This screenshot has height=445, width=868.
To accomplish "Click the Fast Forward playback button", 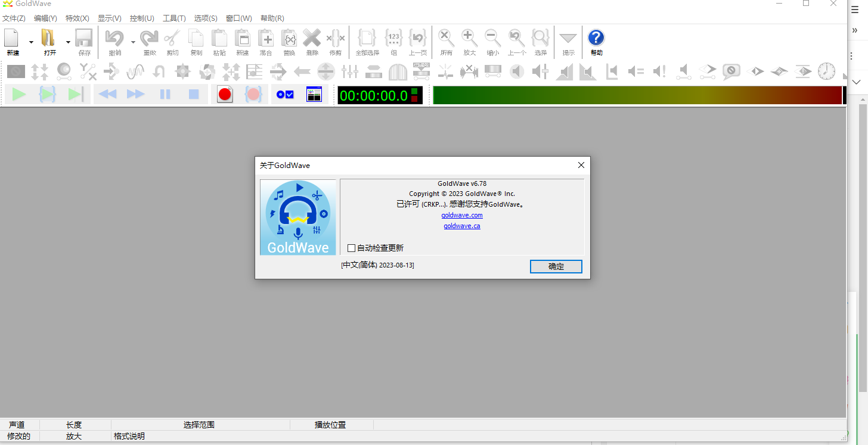I will [x=136, y=94].
